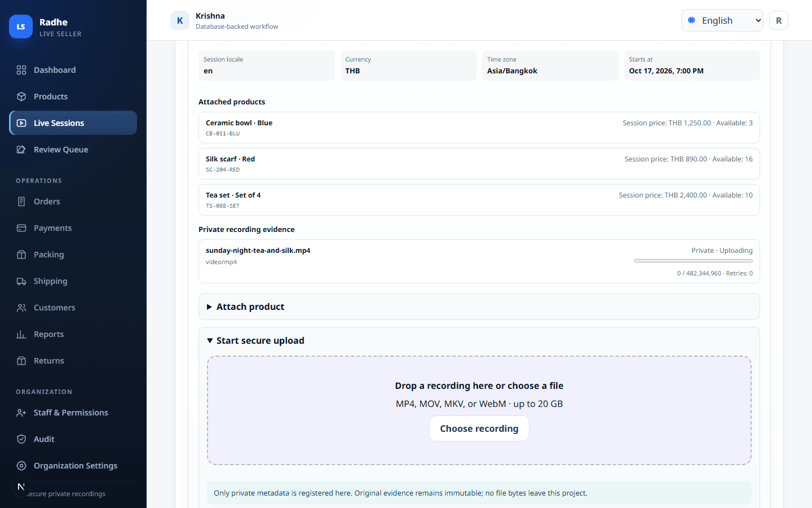Screen dimensions: 812x508
Task: Click the Audit shield icon
Action: tap(21, 439)
